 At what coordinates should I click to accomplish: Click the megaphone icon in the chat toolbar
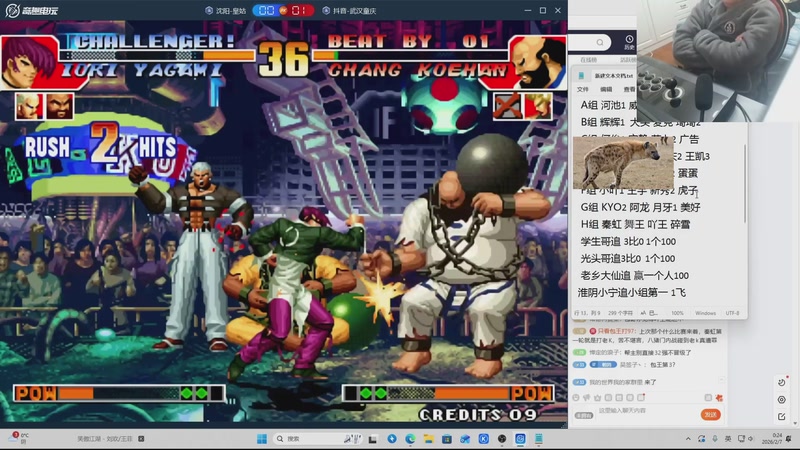pos(587,397)
